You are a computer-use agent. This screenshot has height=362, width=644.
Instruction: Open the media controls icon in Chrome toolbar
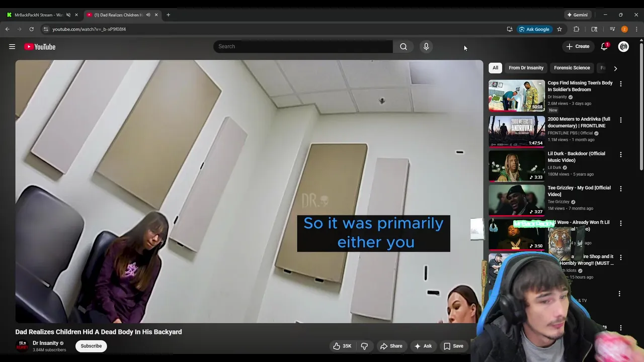(x=612, y=29)
